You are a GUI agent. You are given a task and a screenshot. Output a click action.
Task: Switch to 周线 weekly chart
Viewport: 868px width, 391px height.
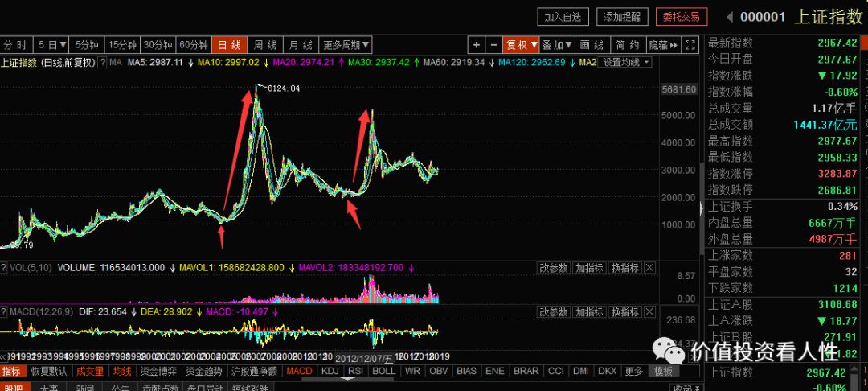click(x=265, y=45)
